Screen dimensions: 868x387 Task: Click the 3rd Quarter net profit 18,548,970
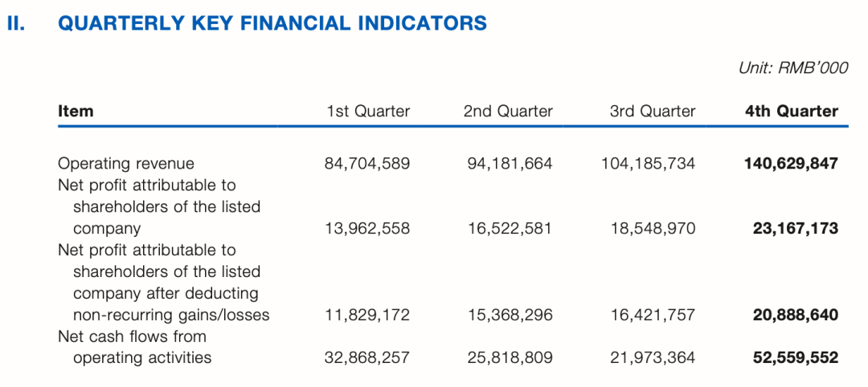653,229
